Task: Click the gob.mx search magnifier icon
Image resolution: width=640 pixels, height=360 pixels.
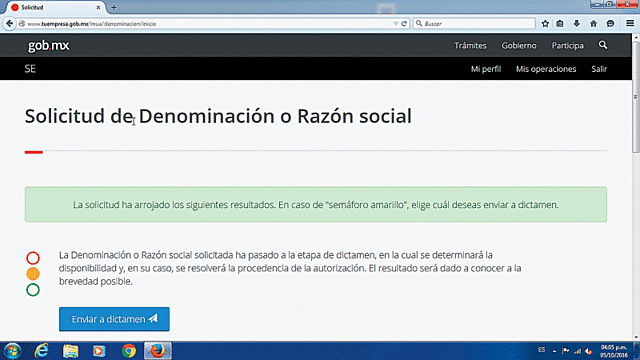Action: pyautogui.click(x=603, y=45)
